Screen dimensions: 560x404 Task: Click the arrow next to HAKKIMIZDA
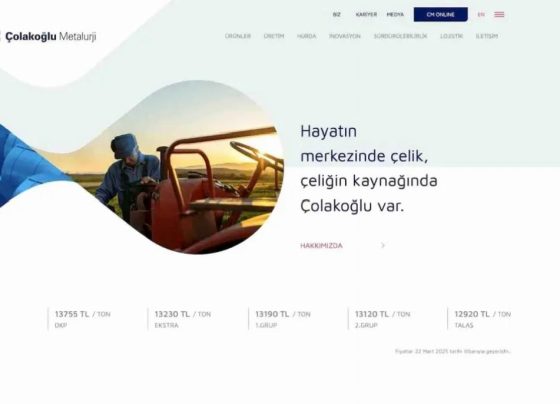(x=383, y=245)
